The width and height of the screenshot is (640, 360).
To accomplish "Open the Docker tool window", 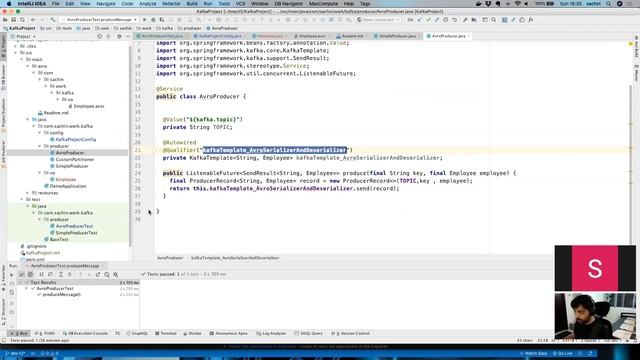I will (x=193, y=333).
